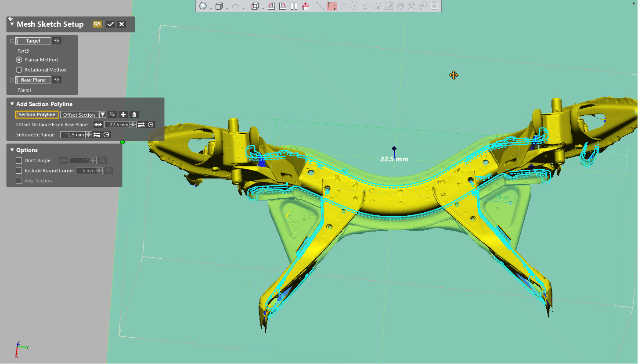Click the yellow preview icon beside Mesh Sketch Setup
Viewport: 638px width, 364px height.
tap(97, 24)
